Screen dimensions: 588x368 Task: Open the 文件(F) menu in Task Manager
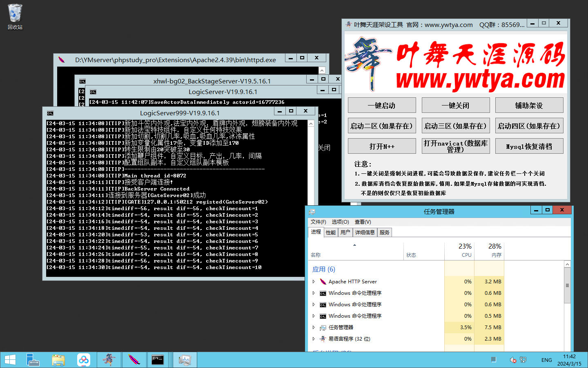tap(318, 222)
